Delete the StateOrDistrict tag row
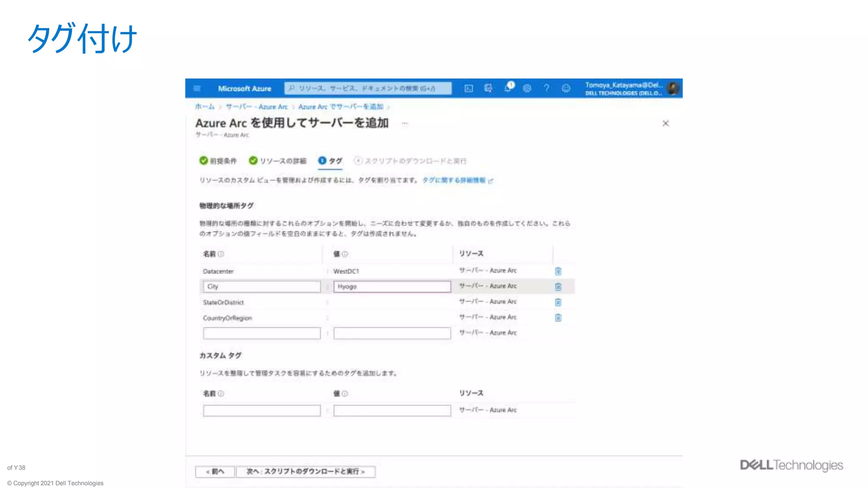The width and height of the screenshot is (868, 488). pyautogui.click(x=558, y=302)
